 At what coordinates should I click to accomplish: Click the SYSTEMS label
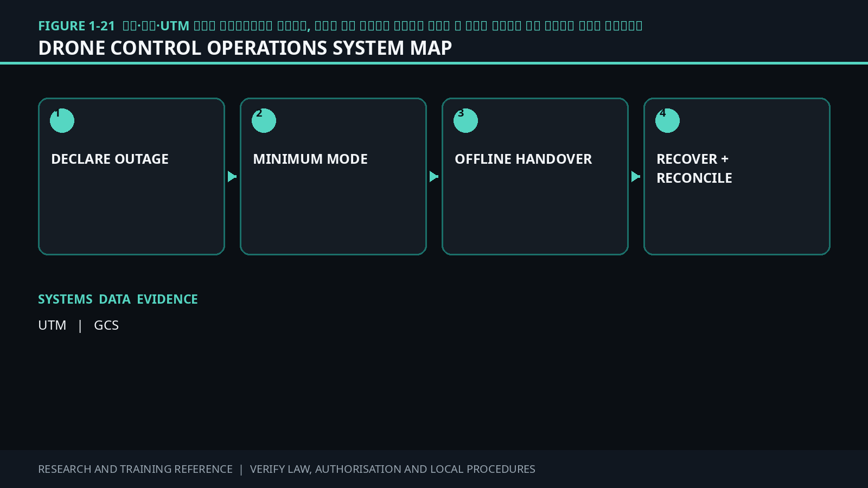click(x=65, y=299)
